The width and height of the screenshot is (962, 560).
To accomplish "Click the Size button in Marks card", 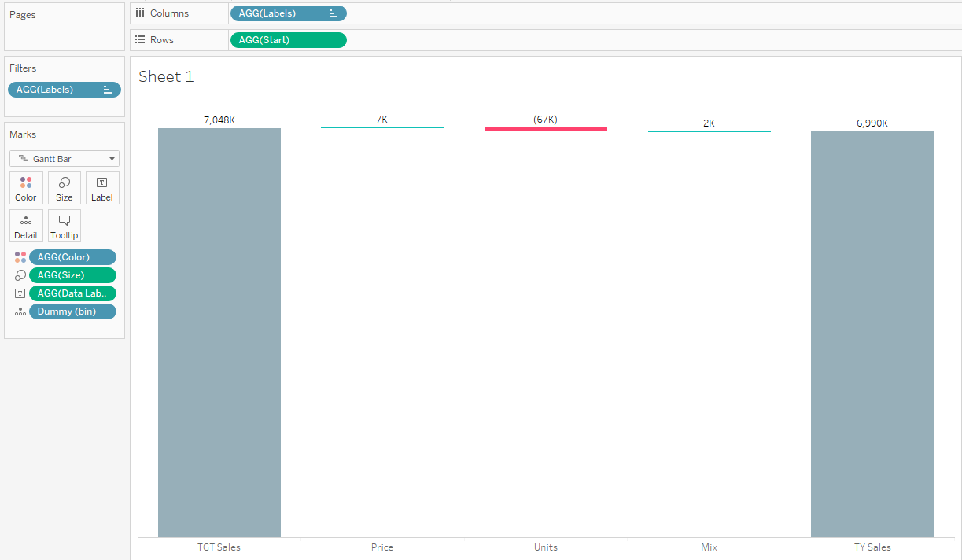I will [65, 188].
